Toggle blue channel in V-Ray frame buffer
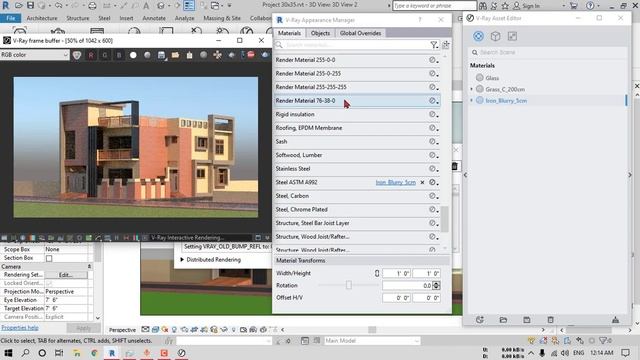This screenshot has width=640, height=360. (x=119, y=55)
